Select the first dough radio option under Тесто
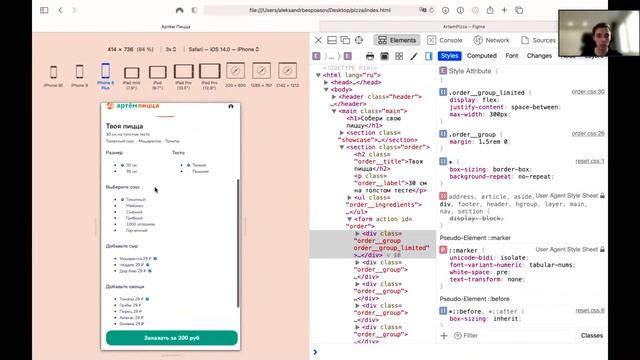The width and height of the screenshot is (640, 360). (188, 165)
